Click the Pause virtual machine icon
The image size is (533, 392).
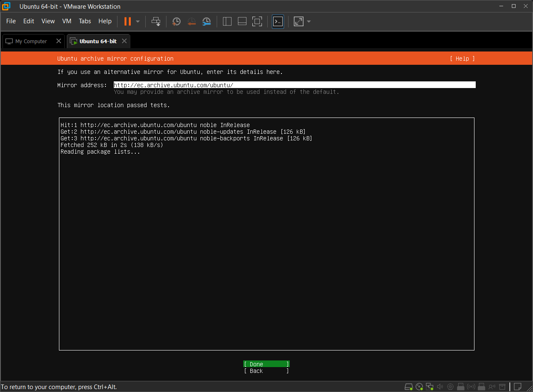tap(127, 21)
